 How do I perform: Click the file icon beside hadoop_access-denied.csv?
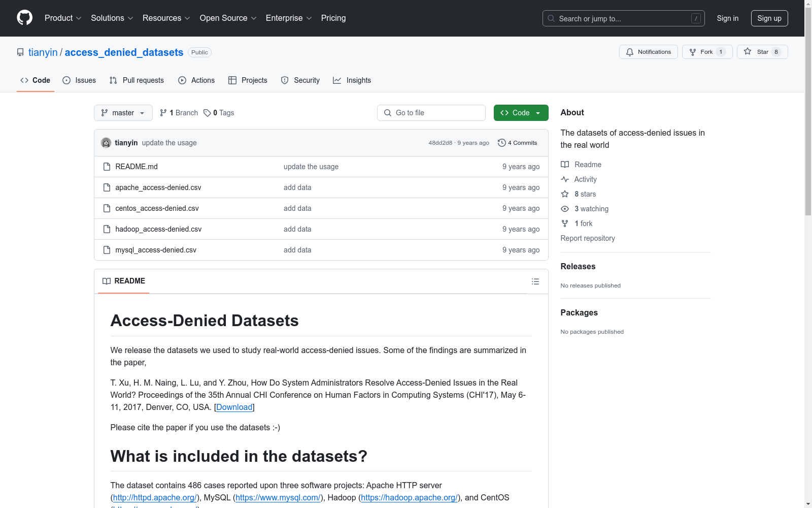(x=107, y=229)
